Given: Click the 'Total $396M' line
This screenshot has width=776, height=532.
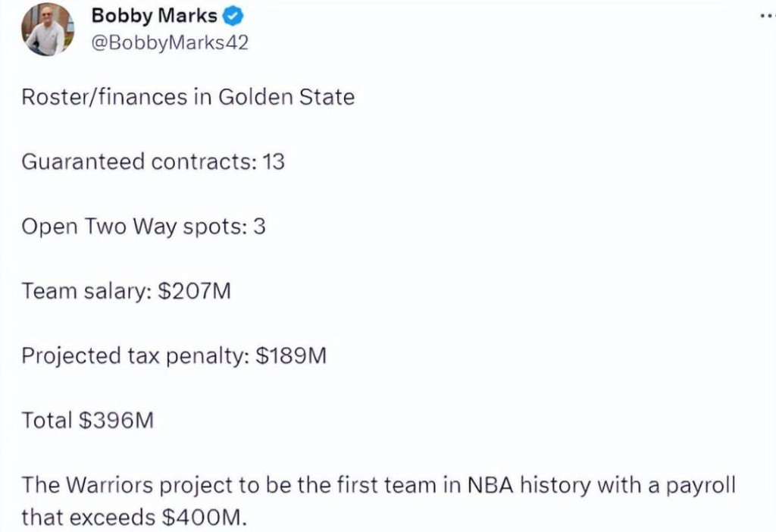Looking at the screenshot, I should tap(88, 420).
